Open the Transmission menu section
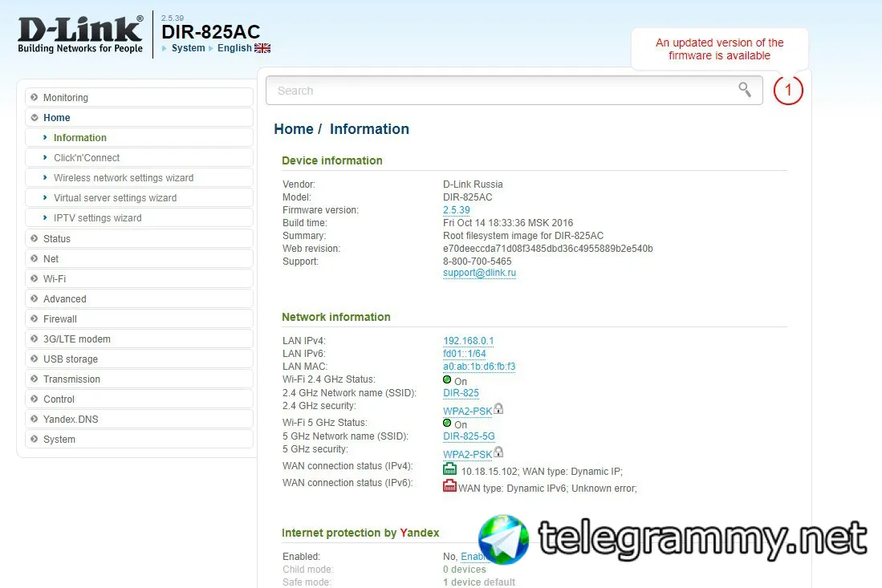Screen dimensions: 882x588 click(139, 379)
